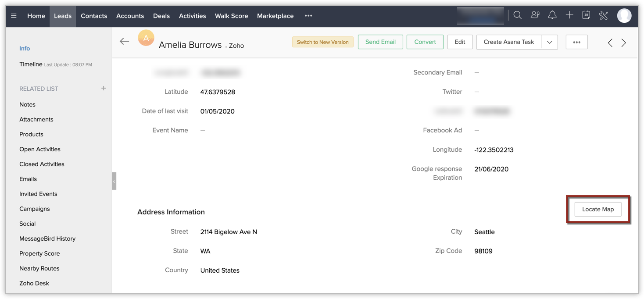Open the more actions ellipsis button
The image size is (644, 299).
[576, 42]
